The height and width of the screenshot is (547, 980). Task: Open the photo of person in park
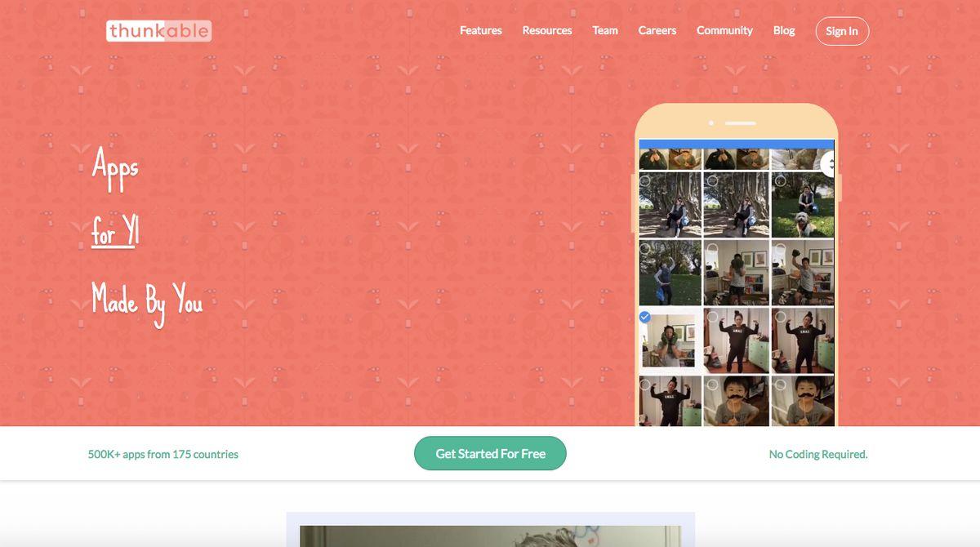[670, 273]
